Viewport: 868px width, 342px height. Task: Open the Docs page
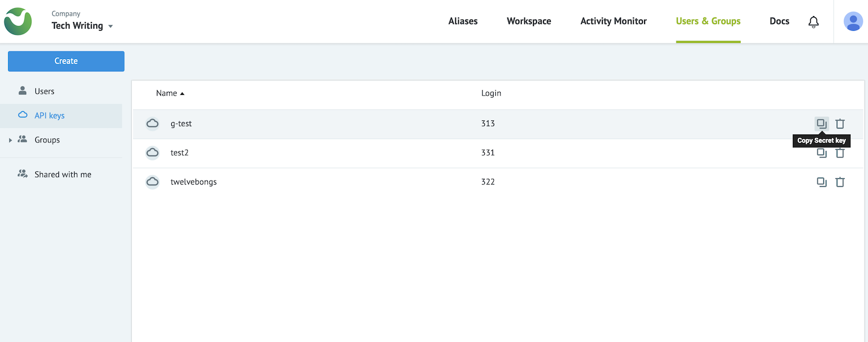[779, 21]
